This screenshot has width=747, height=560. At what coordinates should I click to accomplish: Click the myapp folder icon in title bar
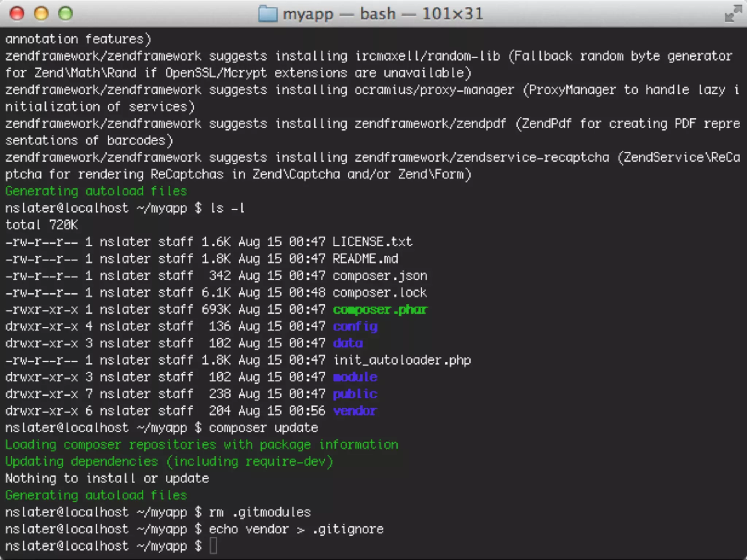click(268, 14)
